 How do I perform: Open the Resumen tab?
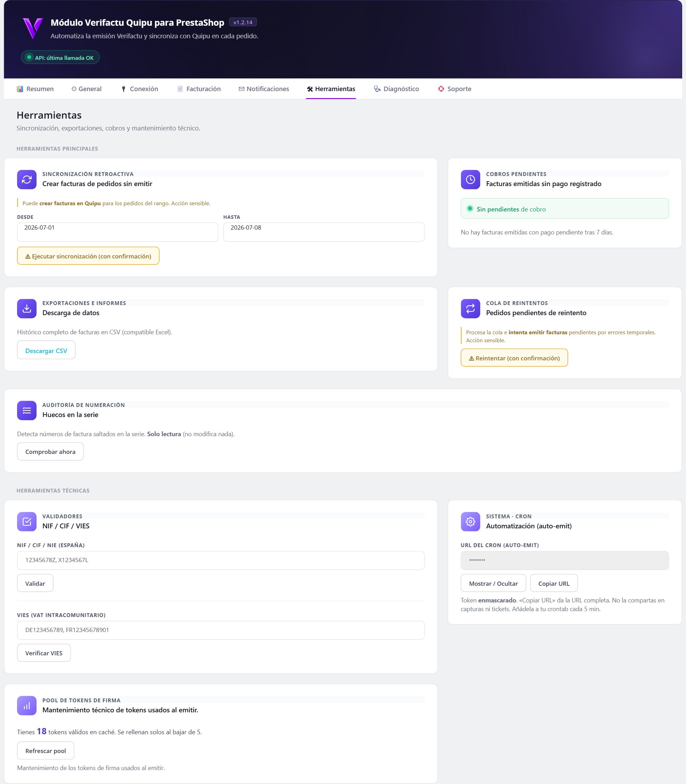pyautogui.click(x=35, y=89)
